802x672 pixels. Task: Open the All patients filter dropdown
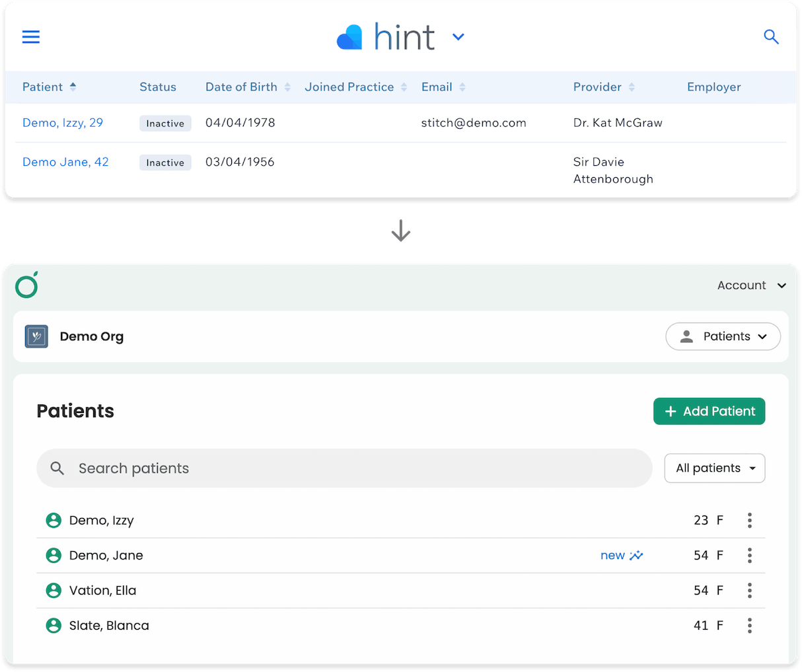715,468
